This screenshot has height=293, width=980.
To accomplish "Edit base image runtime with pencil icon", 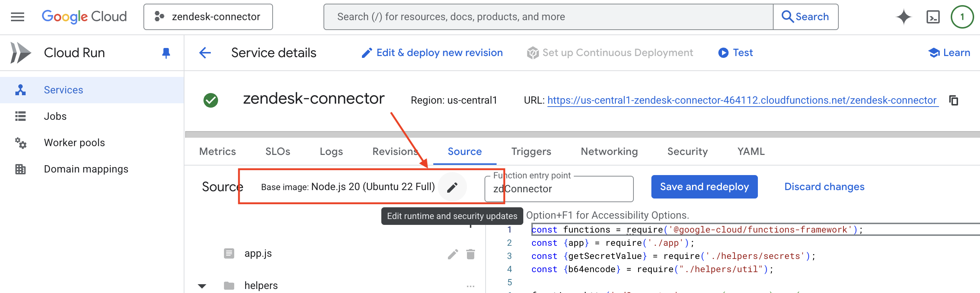I will [x=452, y=187].
